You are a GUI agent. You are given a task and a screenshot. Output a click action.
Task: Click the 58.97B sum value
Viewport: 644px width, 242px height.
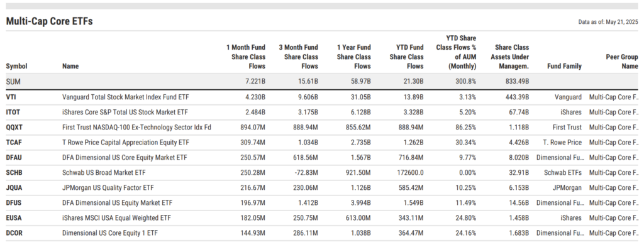point(360,82)
